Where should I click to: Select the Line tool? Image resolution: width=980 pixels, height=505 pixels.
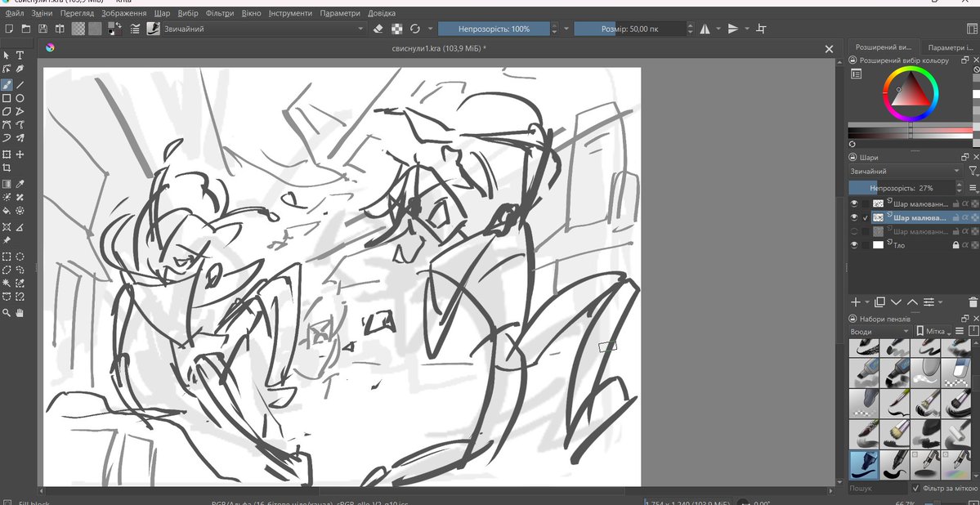pyautogui.click(x=20, y=84)
